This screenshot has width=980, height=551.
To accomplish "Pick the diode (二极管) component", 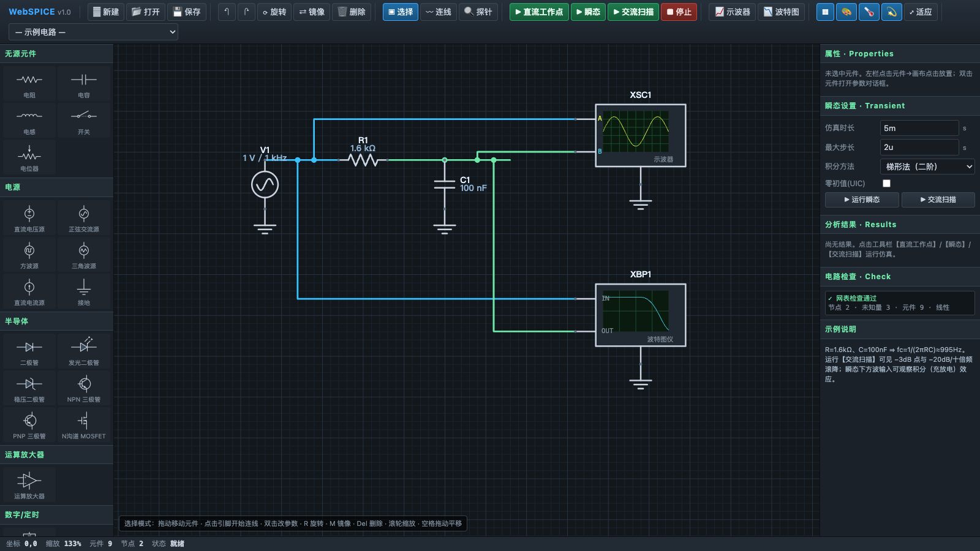I will [29, 351].
